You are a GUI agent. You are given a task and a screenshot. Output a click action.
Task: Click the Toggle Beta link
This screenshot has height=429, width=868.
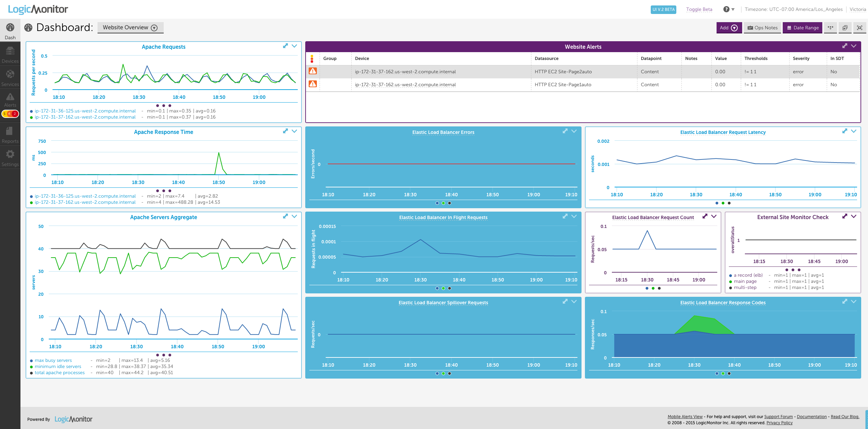[699, 10]
